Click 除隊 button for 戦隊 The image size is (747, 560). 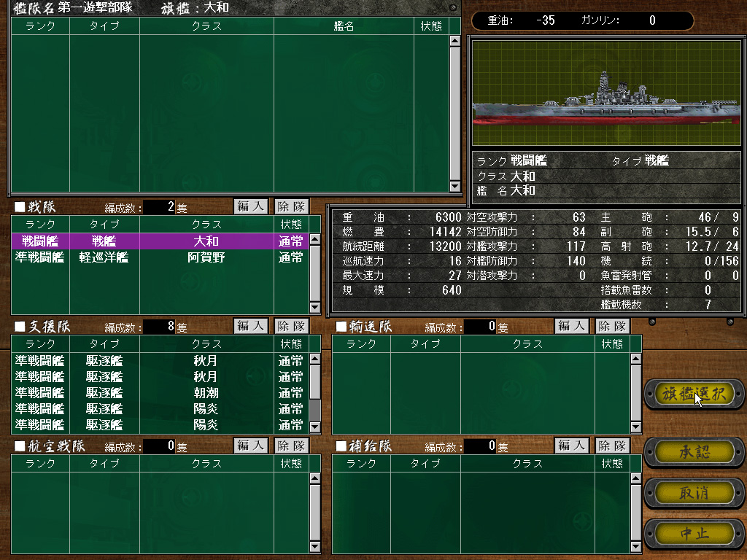292,206
